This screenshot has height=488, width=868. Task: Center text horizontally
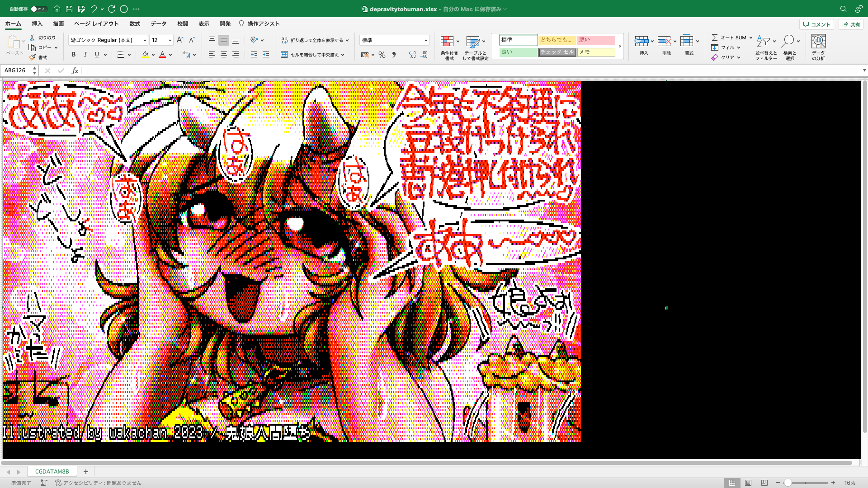pos(223,55)
